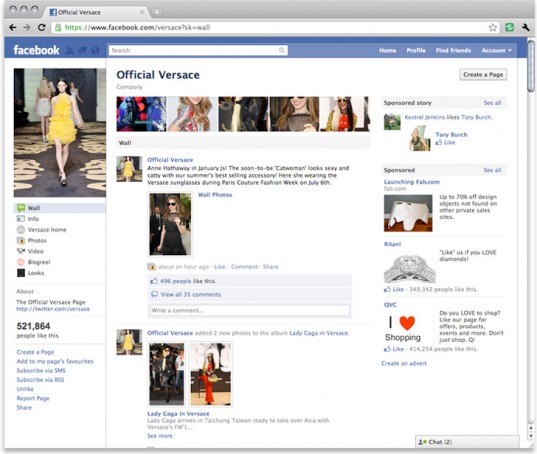Open Profile in Facebook header
Viewport: 537px width, 454px height.
click(416, 50)
